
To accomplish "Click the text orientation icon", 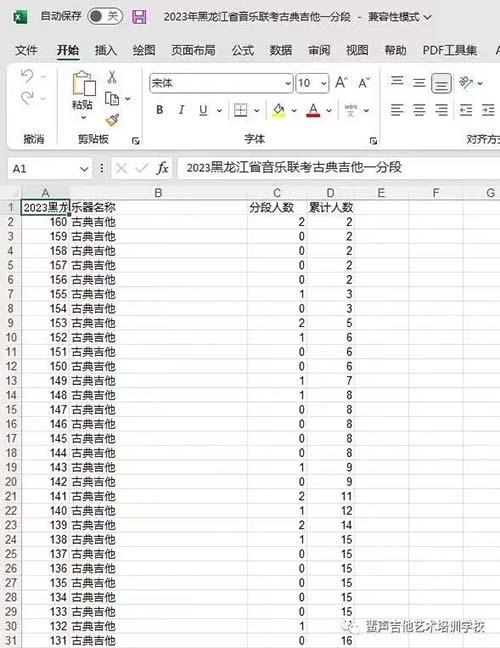I will (x=466, y=83).
